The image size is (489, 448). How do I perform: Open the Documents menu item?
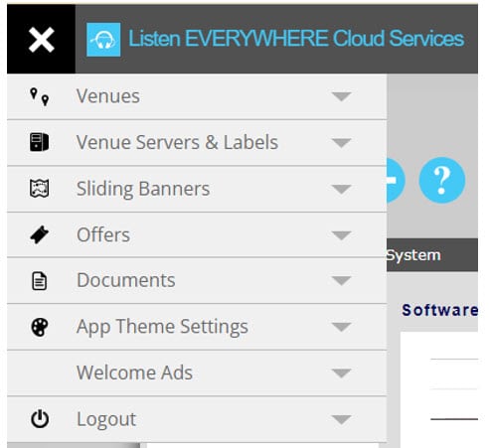[197, 280]
